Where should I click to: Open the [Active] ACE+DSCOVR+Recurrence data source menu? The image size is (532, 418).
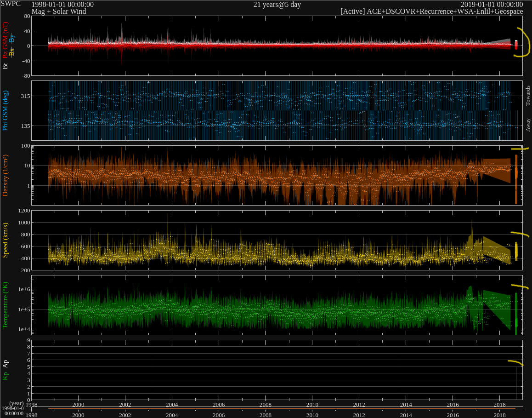pos(431,11)
